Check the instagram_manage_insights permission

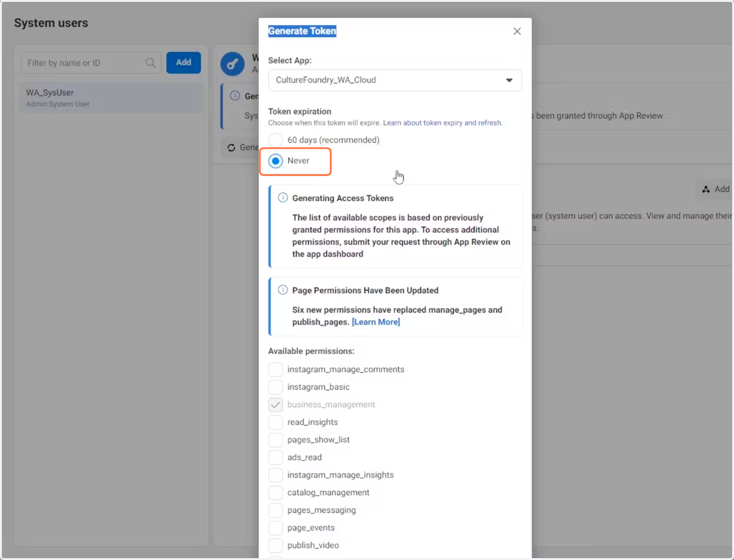pyautogui.click(x=276, y=475)
